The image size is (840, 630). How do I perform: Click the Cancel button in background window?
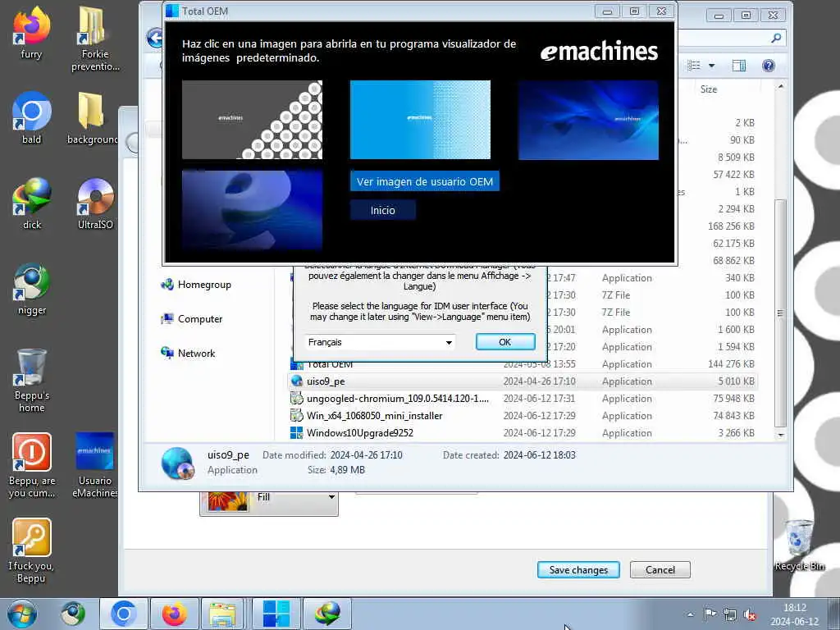(x=660, y=570)
